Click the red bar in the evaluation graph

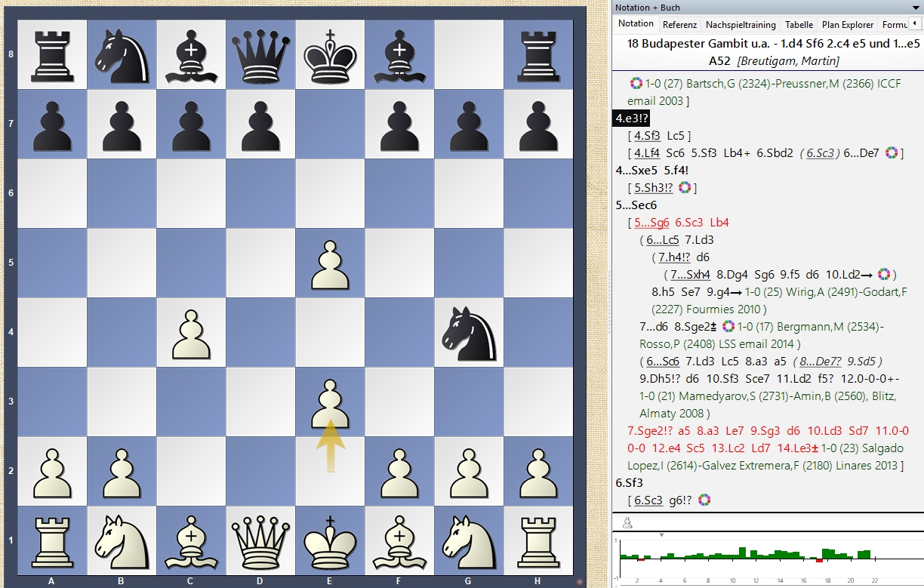819,560
